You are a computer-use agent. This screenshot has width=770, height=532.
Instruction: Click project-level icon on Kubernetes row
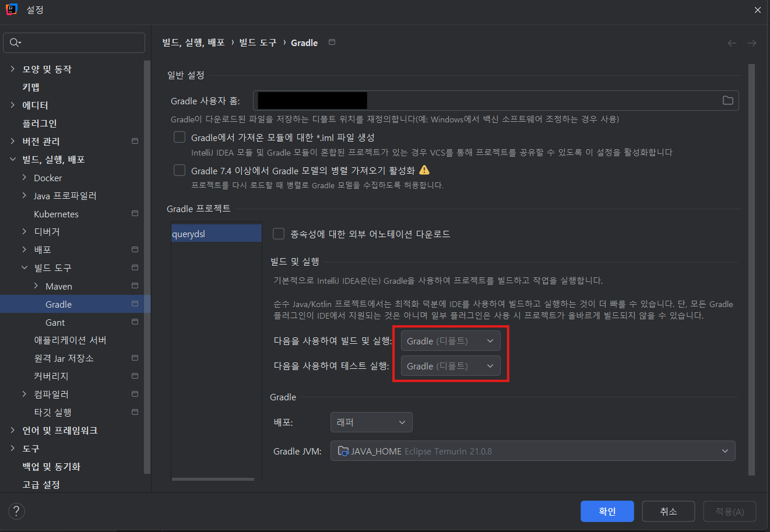coord(135,213)
